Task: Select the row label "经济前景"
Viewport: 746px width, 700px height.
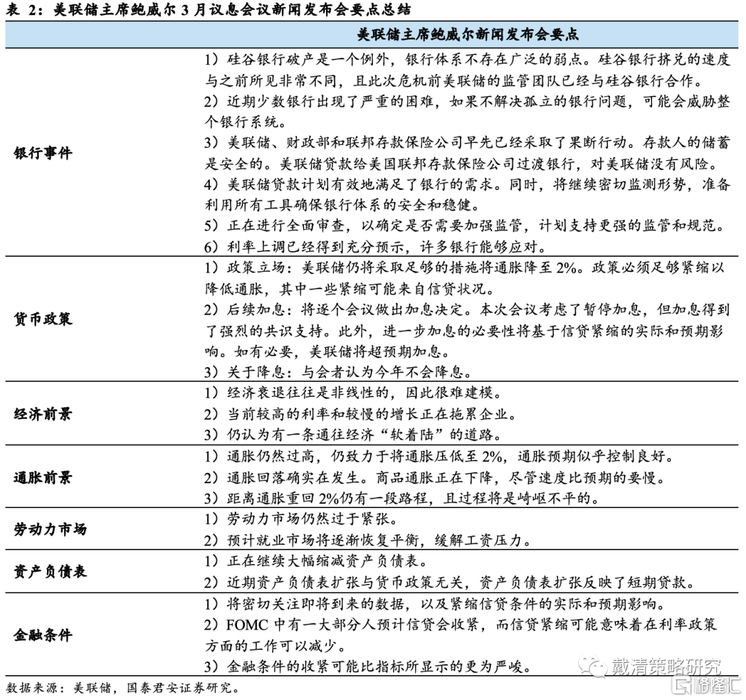Action: click(x=43, y=414)
